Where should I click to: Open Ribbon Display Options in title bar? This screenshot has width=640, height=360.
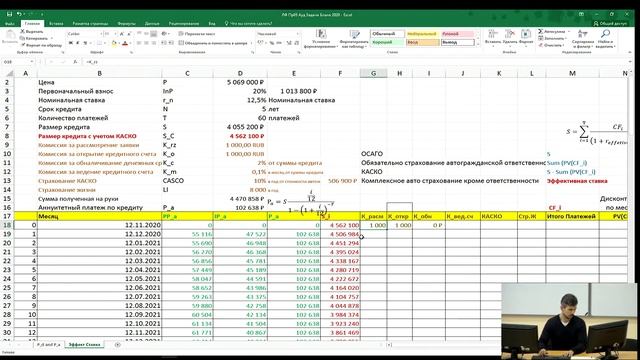581,14
